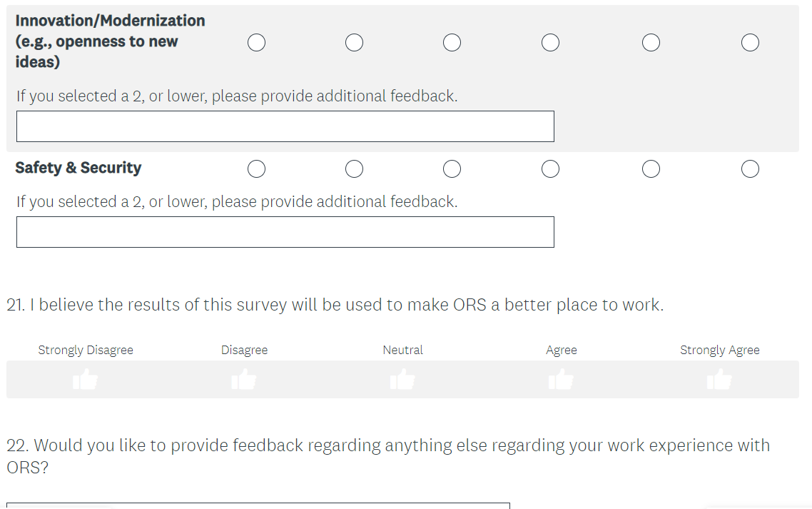Pick the Neutral thumbs-up icon
812x509 pixels.
(x=403, y=380)
